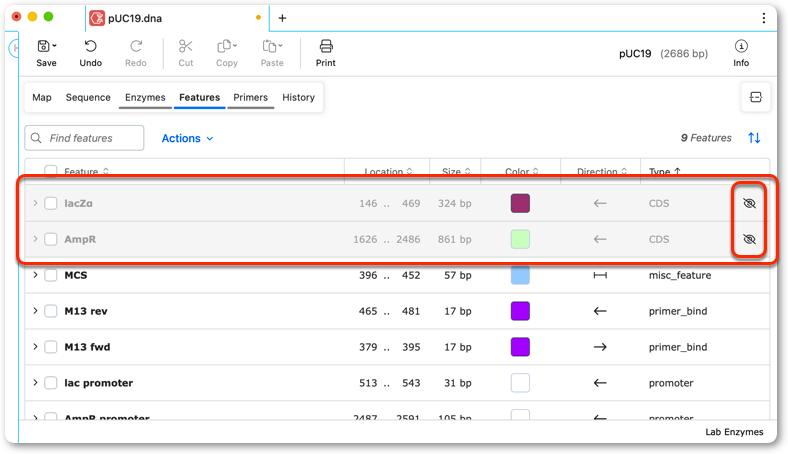Click the sort order arrows icon

754,138
